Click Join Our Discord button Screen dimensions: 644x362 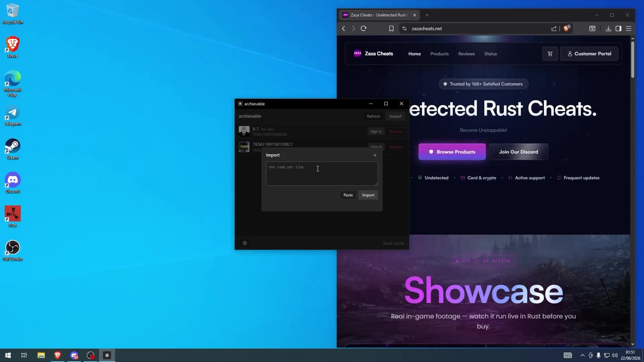[x=519, y=152]
